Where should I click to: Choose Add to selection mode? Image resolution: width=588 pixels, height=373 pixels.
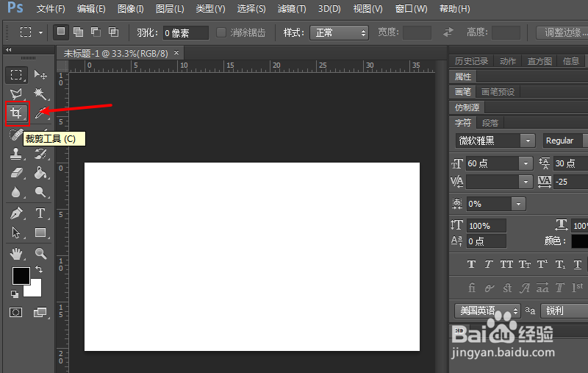tap(78, 32)
